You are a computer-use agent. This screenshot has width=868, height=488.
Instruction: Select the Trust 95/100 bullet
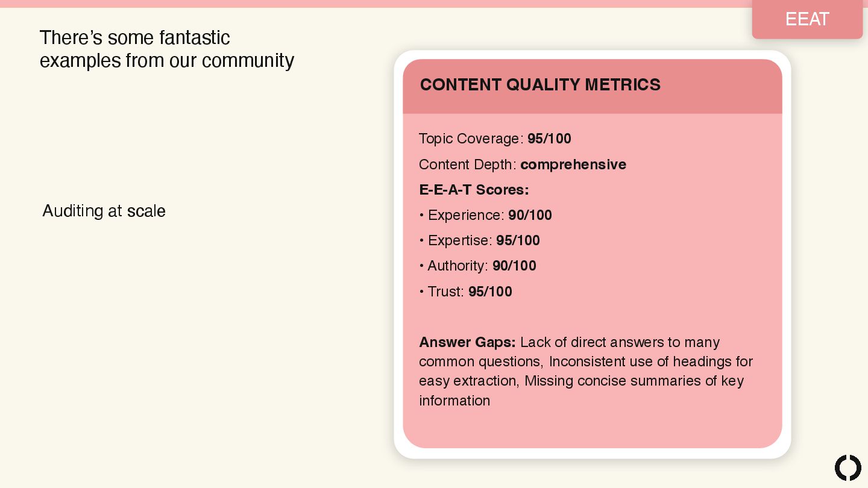[466, 292]
